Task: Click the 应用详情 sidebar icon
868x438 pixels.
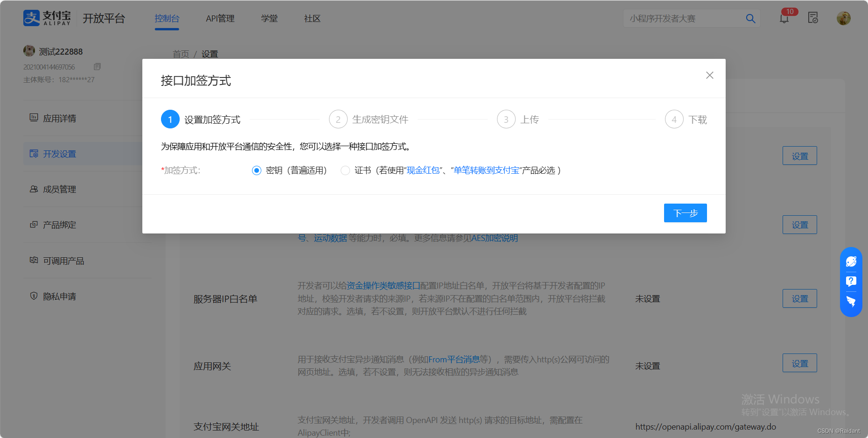Action: click(x=34, y=118)
